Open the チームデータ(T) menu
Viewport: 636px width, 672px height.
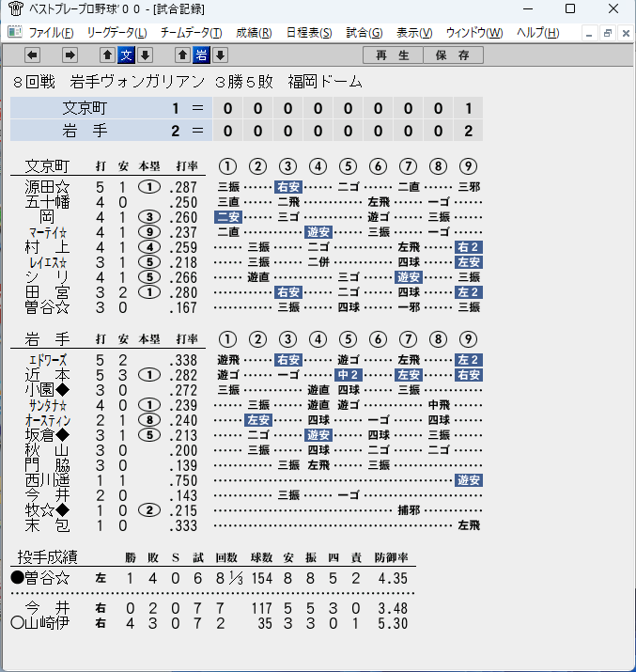pyautogui.click(x=191, y=33)
